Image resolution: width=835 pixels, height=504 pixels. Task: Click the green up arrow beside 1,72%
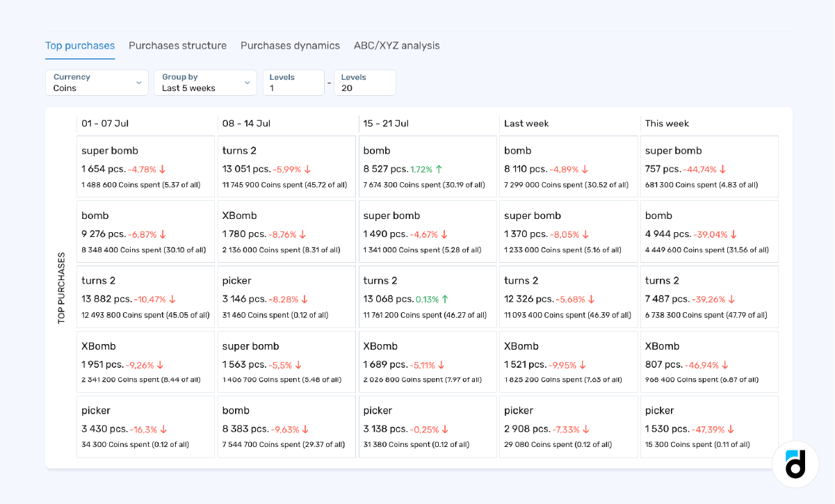[439, 169]
